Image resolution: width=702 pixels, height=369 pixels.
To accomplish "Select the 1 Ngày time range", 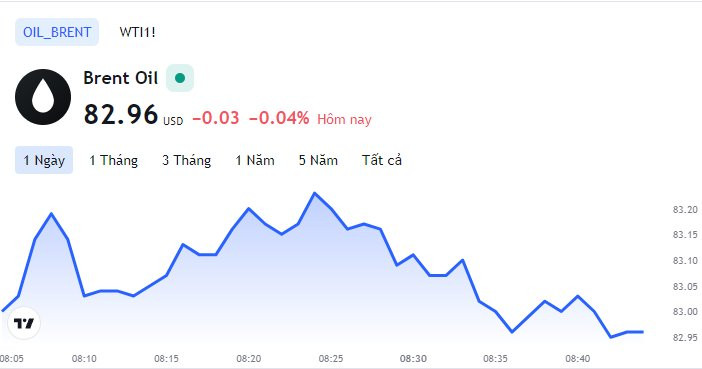I will coord(44,160).
